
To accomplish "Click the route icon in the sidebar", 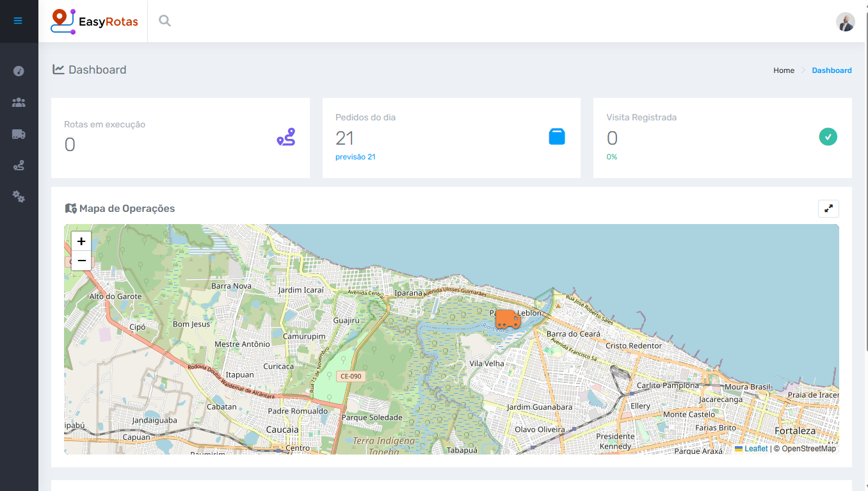I will [19, 165].
